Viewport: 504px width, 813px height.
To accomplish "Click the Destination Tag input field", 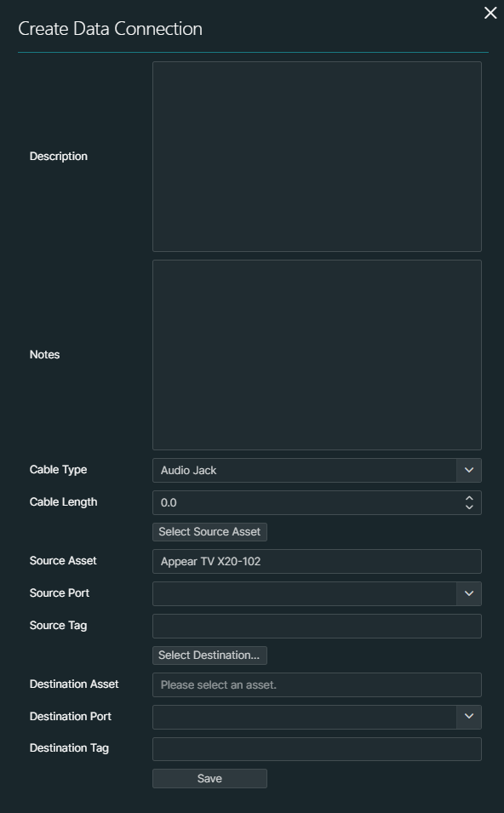I will 315,748.
